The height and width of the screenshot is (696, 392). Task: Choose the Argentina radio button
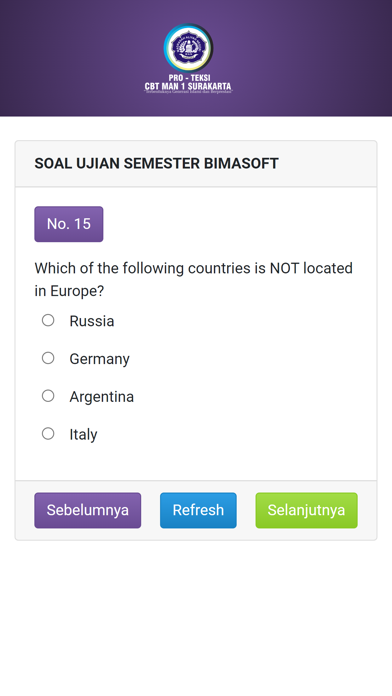click(48, 395)
